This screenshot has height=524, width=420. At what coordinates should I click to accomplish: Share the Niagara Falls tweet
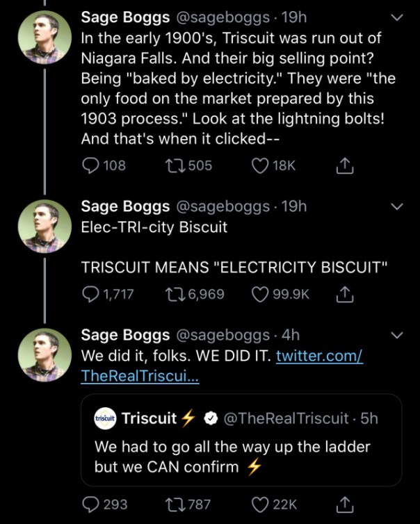click(x=343, y=165)
